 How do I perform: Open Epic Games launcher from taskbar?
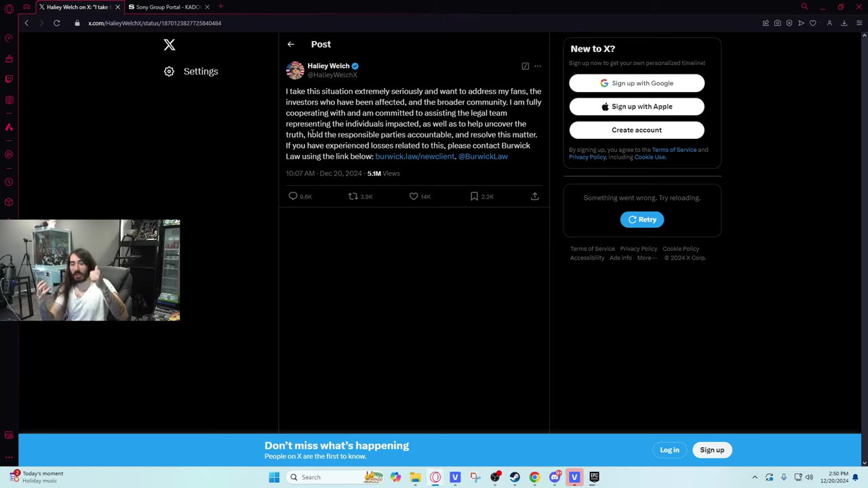coord(594,477)
